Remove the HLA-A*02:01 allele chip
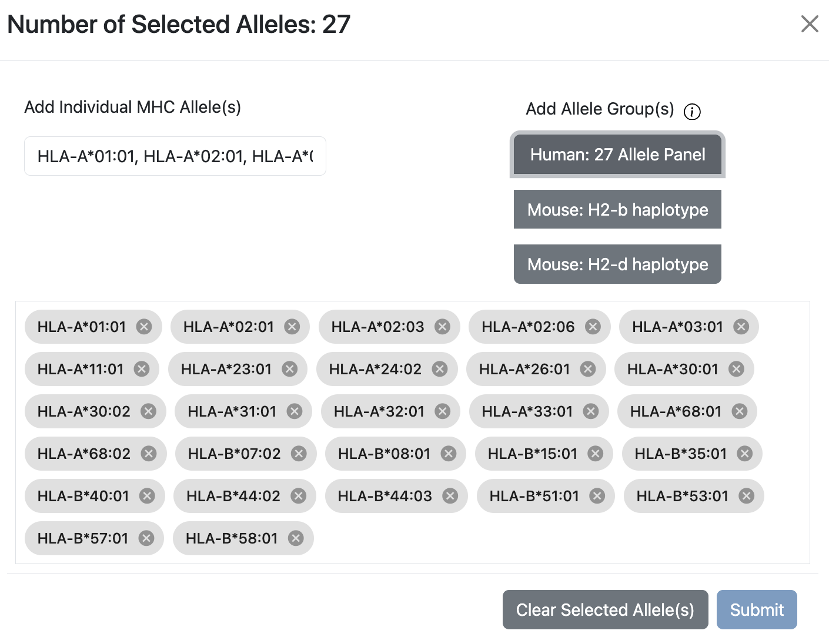The image size is (829, 644). tap(292, 327)
